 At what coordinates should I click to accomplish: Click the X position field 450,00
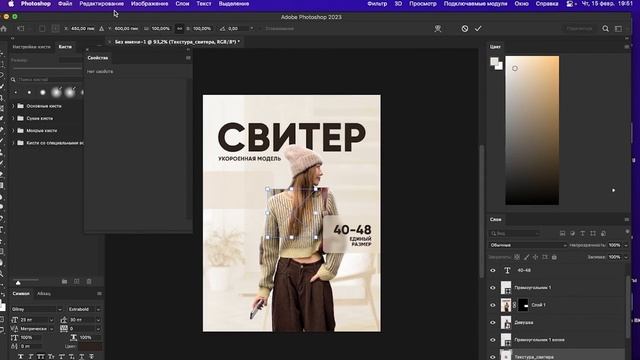[83, 29]
